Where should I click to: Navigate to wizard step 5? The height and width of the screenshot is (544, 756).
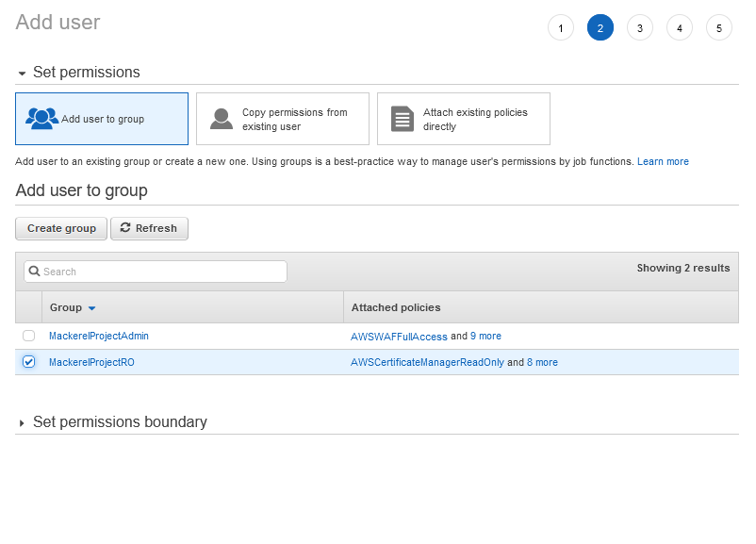click(x=719, y=28)
